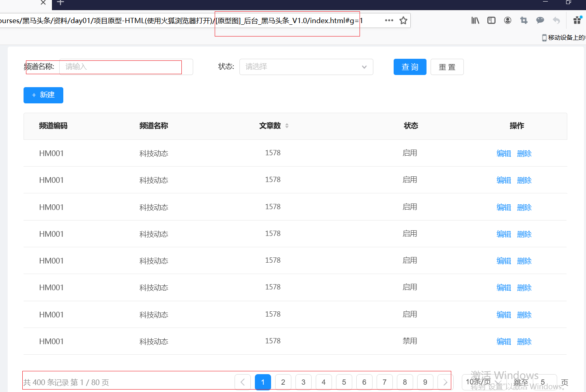Click the chat bubble toolbar icon
The image size is (586, 392).
tap(540, 20)
